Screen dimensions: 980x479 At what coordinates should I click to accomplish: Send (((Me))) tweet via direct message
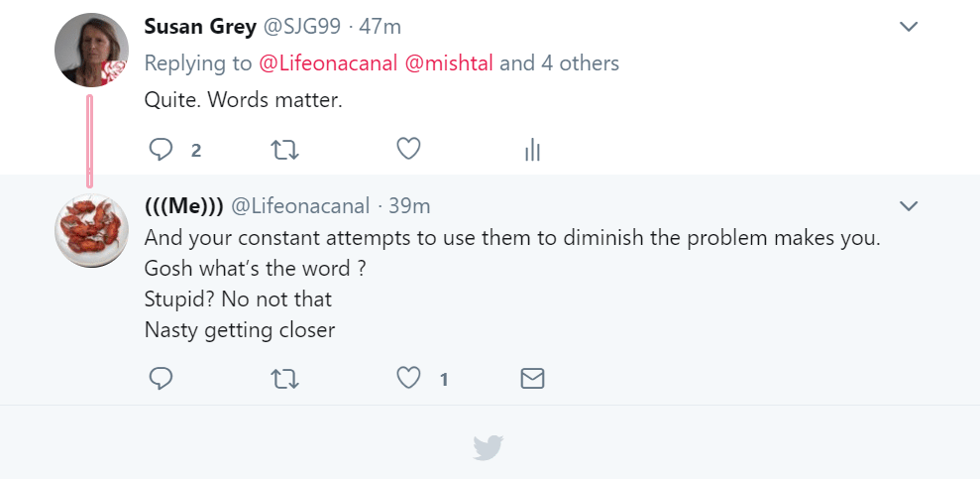(532, 378)
